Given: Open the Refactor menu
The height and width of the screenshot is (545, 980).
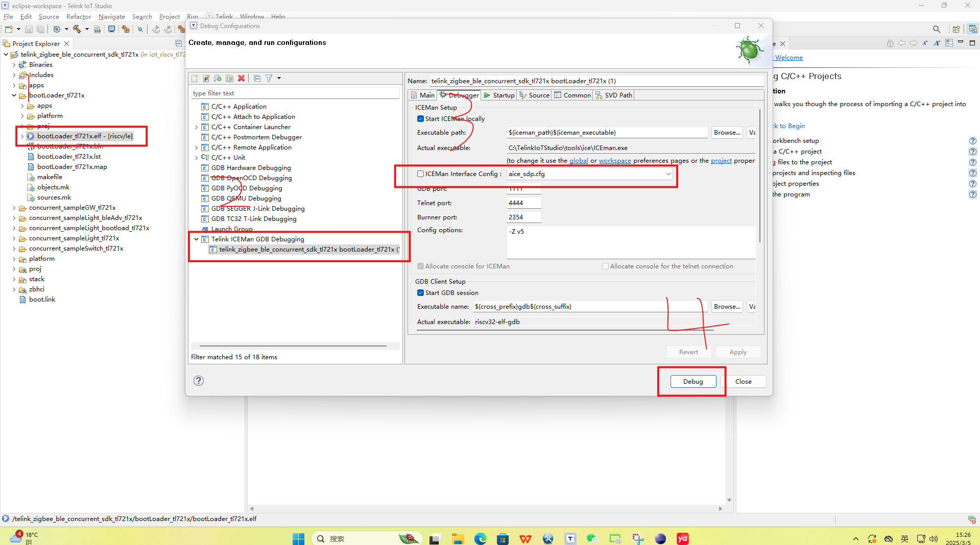Looking at the screenshot, I should pos(79,17).
